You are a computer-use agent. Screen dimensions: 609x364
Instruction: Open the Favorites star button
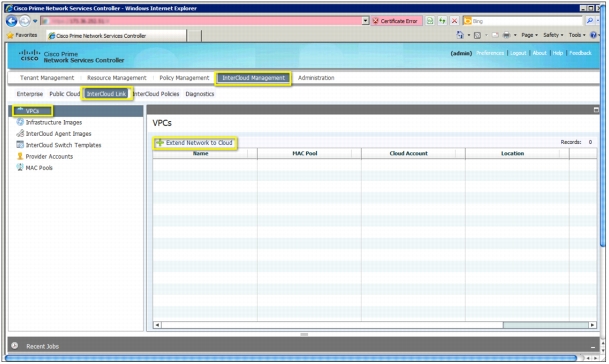(x=22, y=35)
